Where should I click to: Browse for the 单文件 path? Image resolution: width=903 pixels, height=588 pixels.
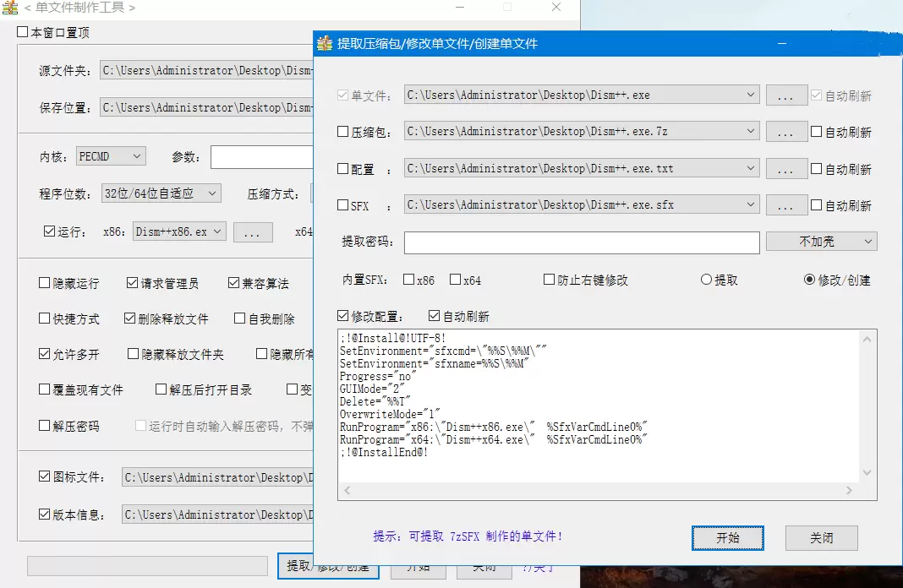(786, 95)
